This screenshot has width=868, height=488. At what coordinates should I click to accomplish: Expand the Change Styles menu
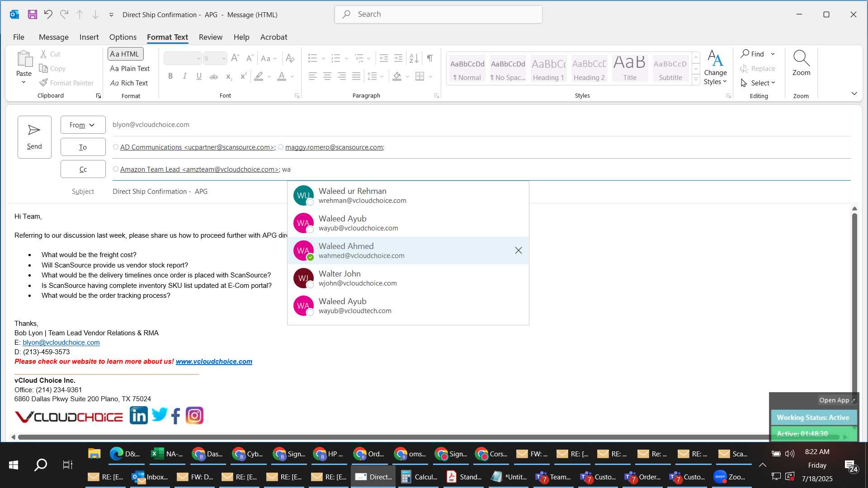715,67
